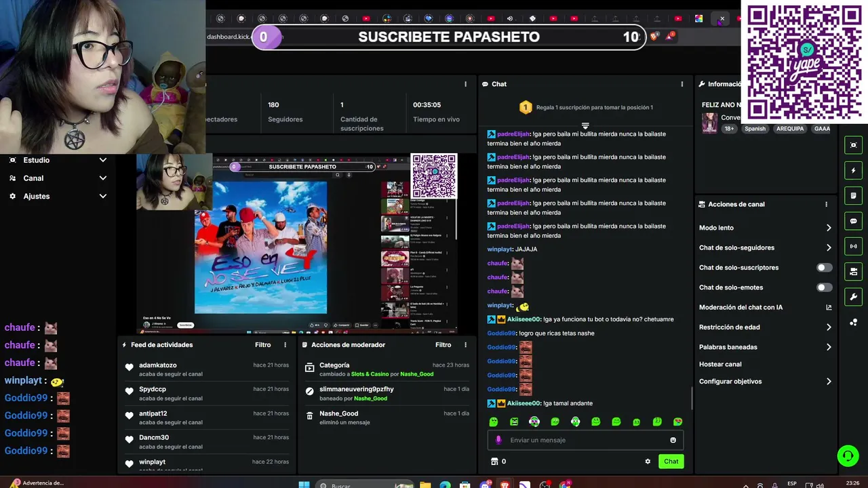Viewport: 868px width, 488px height.
Task: Toggle Chat de solo-suscriptores switch
Action: [824, 268]
